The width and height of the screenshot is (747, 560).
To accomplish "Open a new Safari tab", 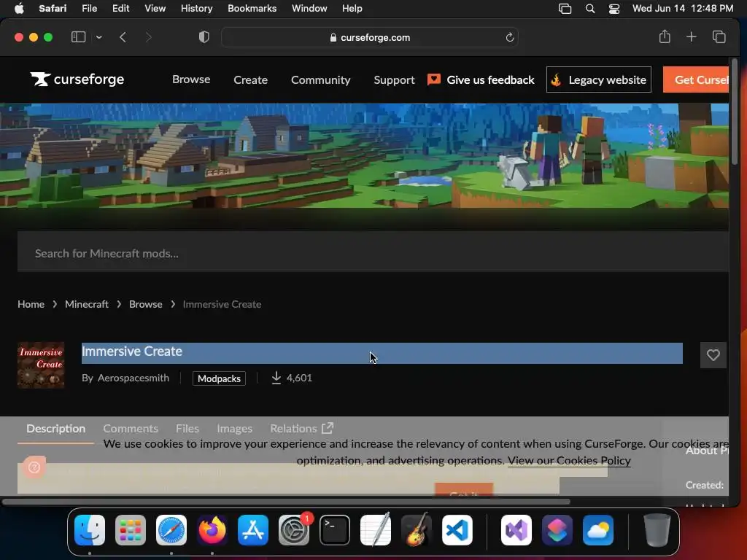I will (x=692, y=36).
